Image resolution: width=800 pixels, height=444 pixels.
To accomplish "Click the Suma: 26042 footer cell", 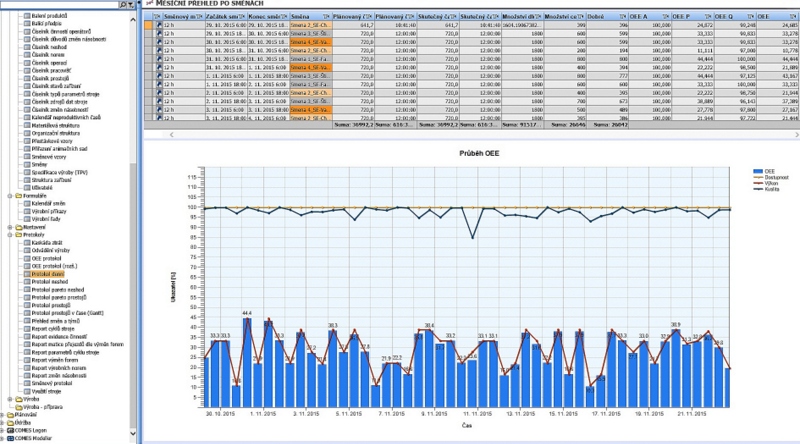I will 607,125.
